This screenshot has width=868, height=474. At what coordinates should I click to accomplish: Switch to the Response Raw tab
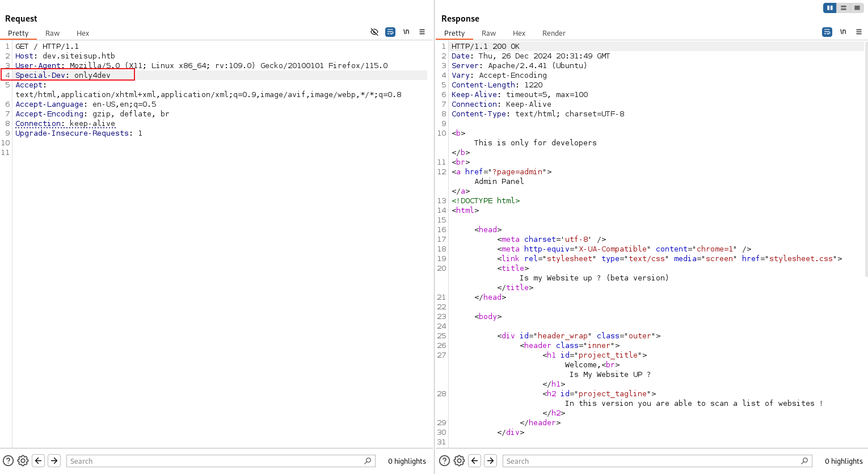489,33
